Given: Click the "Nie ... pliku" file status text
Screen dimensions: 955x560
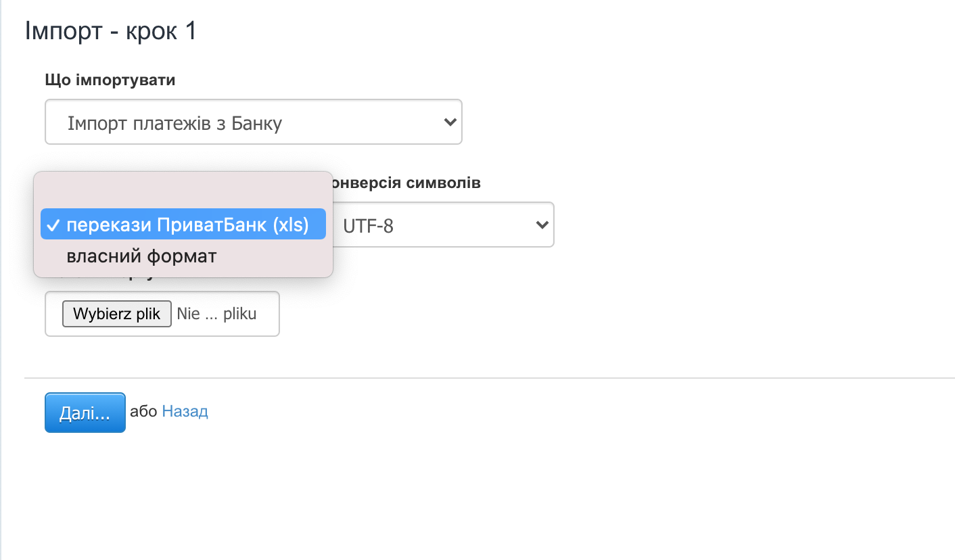Looking at the screenshot, I should [x=216, y=314].
